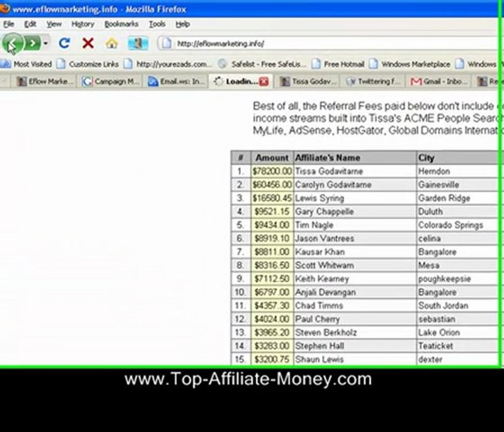Viewport: 504px width, 432px height.
Task: Open the Help menu
Action: (182, 24)
